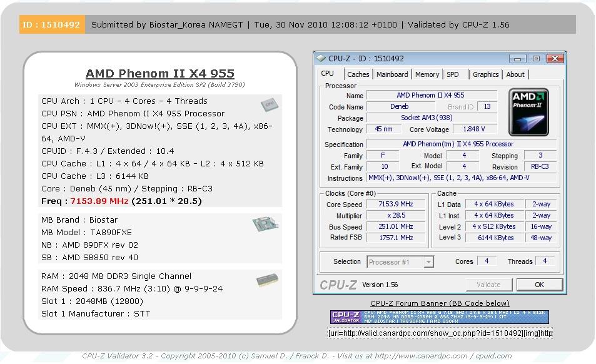Viewport: 596px width, 364px height.
Task: Click the Cores count value
Action: (x=487, y=261)
